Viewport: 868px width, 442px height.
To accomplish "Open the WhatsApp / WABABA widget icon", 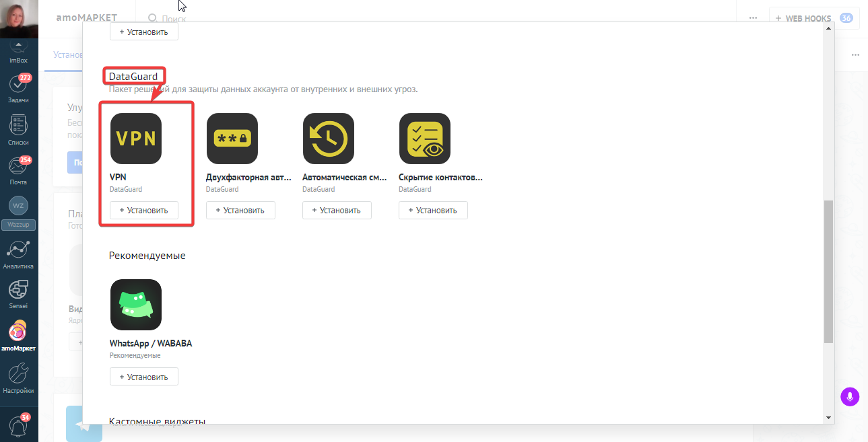I will click(136, 305).
